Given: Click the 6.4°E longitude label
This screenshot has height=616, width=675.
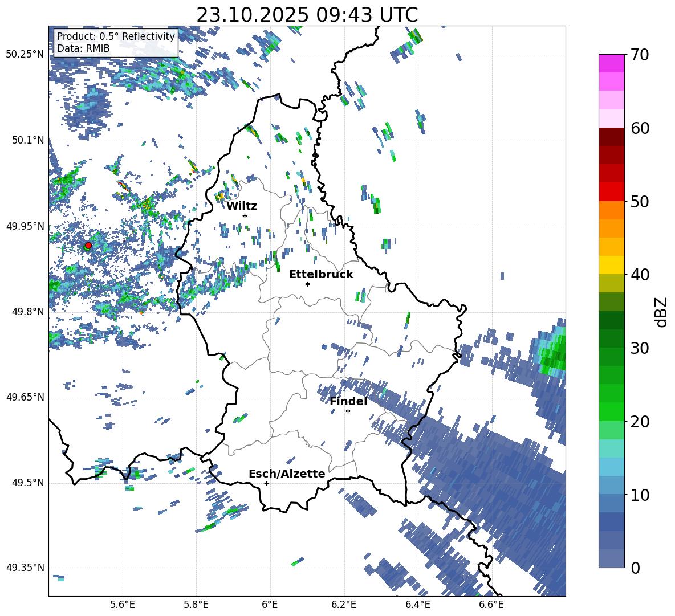Looking at the screenshot, I should [418, 605].
